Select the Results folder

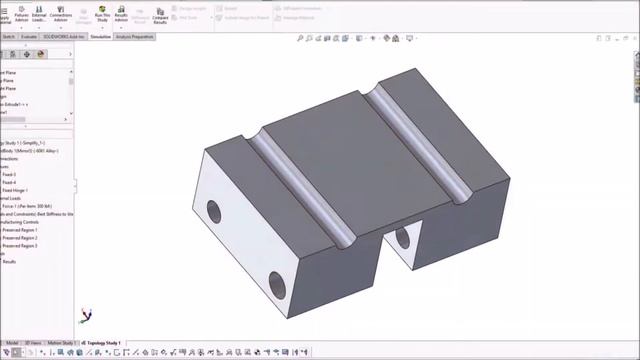click(9, 262)
